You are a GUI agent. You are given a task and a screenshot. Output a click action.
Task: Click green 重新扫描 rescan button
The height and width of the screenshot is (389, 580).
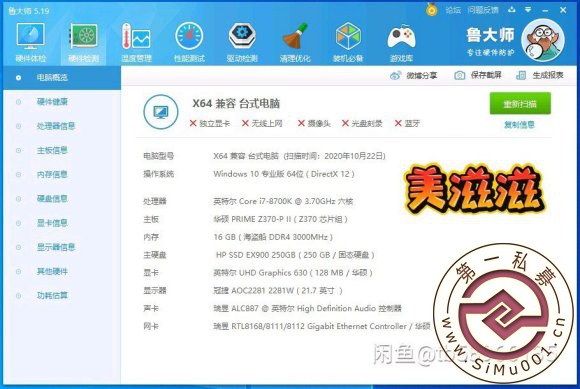[520, 104]
